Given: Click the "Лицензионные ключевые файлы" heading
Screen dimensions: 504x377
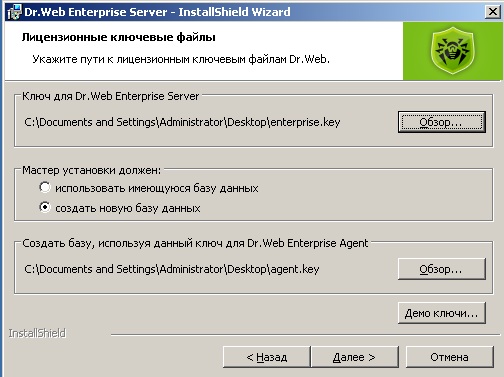Looking at the screenshot, I should (x=119, y=37).
